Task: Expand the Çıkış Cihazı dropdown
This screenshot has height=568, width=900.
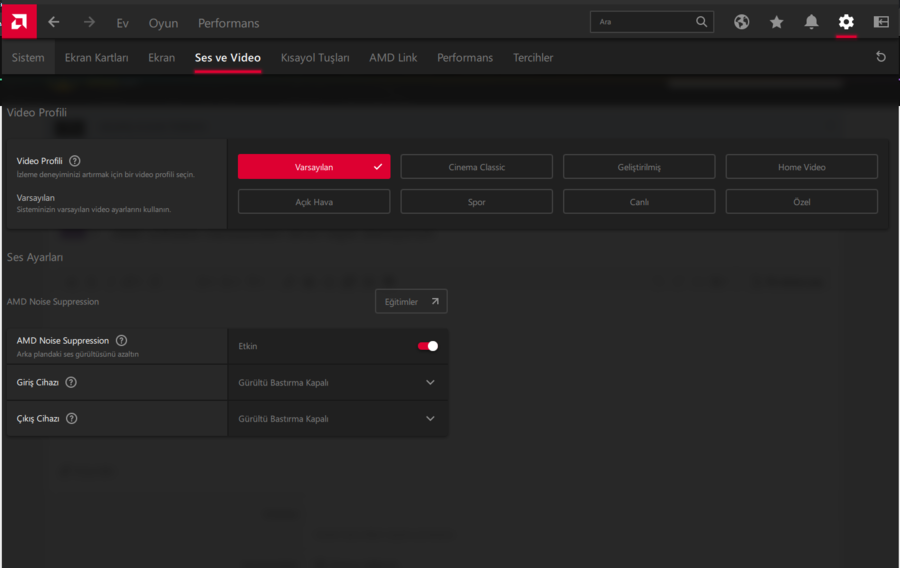Action: click(338, 419)
